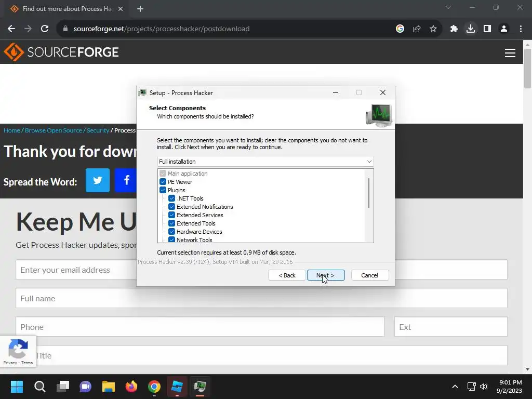
Task: Switch to Process Hacker setup on taskbar
Action: tap(200, 387)
